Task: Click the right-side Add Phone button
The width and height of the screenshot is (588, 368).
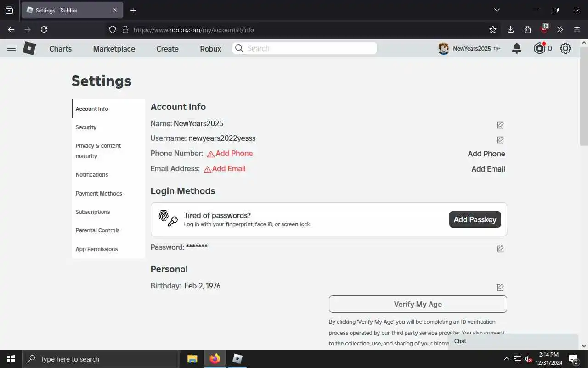Action: pos(486,154)
